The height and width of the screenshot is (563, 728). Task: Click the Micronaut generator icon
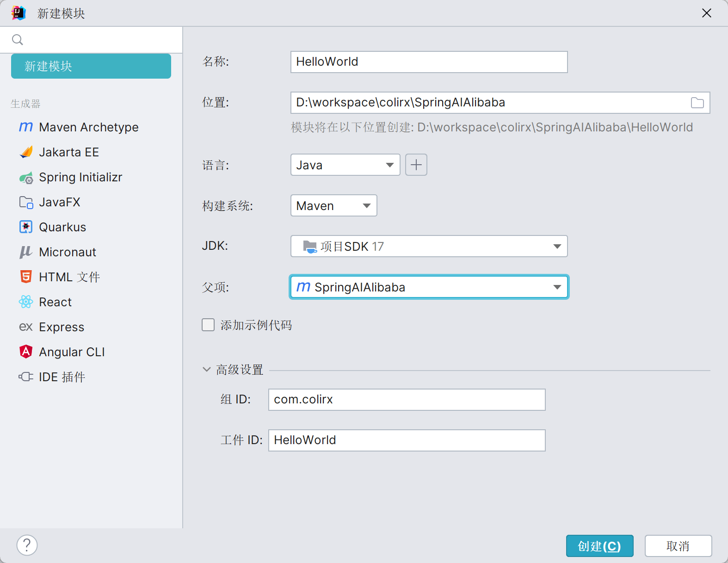click(x=26, y=252)
